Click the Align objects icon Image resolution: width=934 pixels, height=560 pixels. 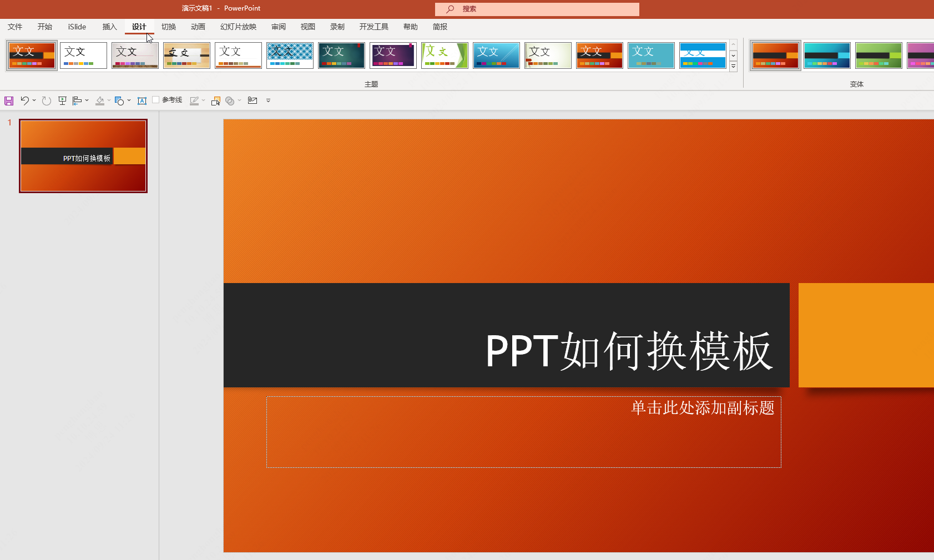coord(77,100)
